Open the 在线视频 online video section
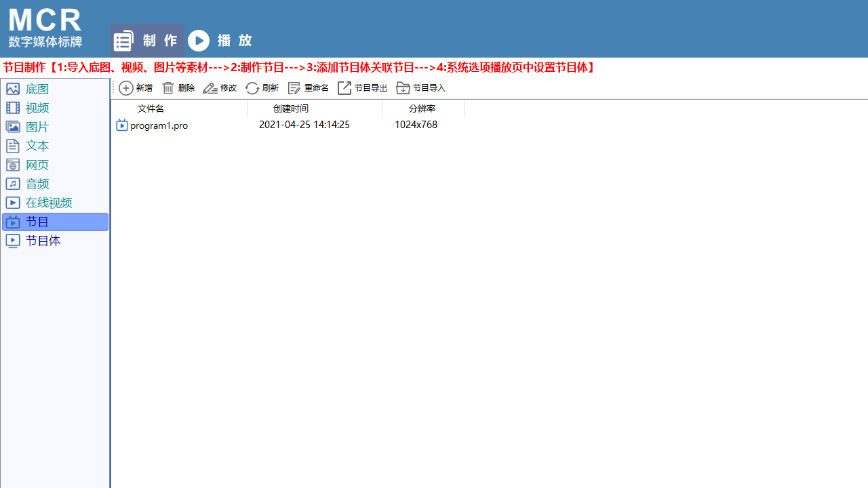868x488 pixels. tap(49, 203)
